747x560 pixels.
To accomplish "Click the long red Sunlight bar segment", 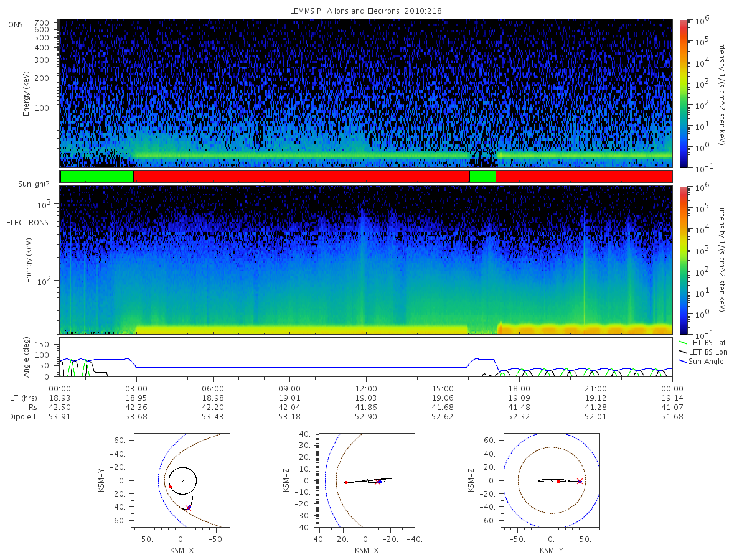I will pos(301,177).
